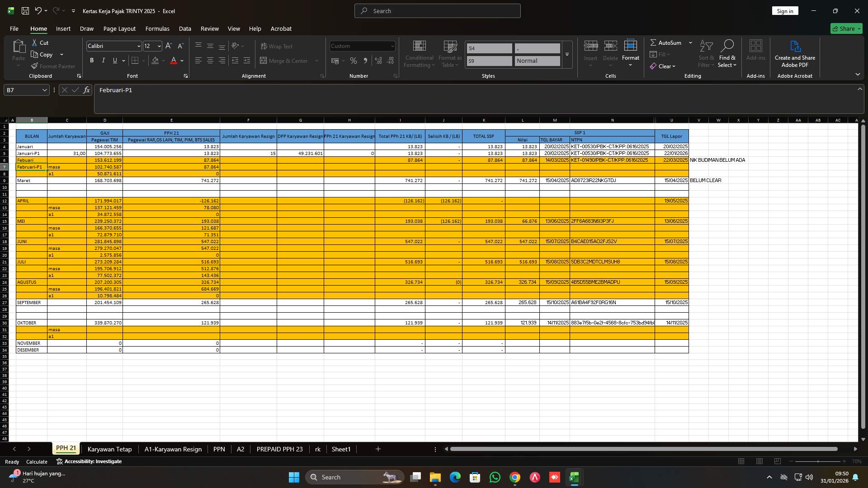Expand the Fill Color dropdown arrow
Screen dimensions: 868x488
(x=163, y=61)
